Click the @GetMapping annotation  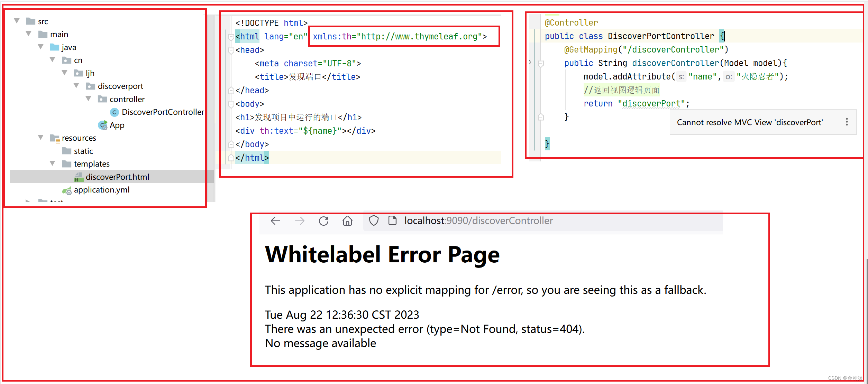tap(646, 50)
